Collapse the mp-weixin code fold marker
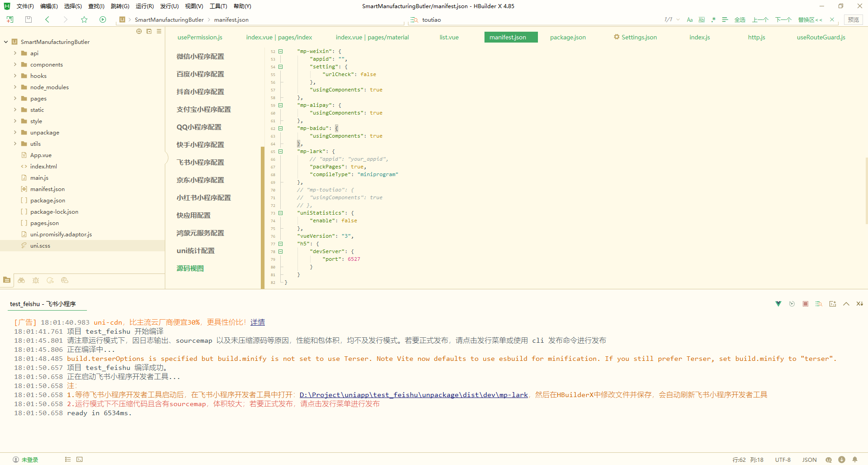 click(281, 51)
